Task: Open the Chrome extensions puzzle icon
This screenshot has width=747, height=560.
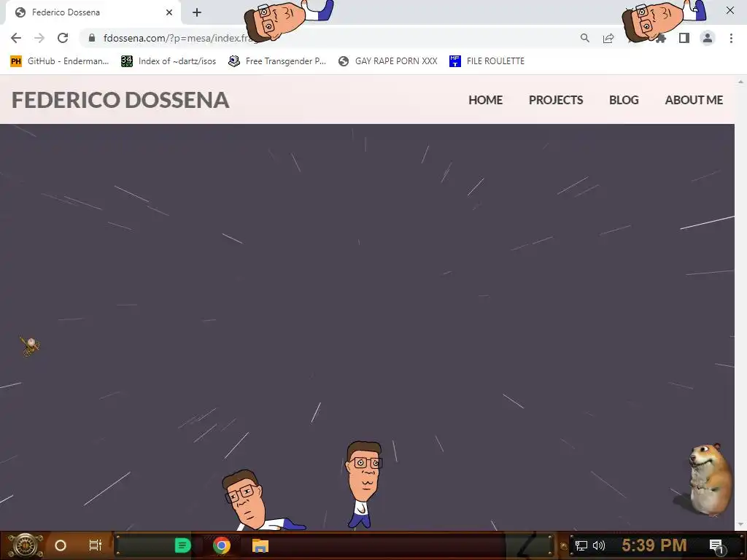Action: pyautogui.click(x=661, y=38)
